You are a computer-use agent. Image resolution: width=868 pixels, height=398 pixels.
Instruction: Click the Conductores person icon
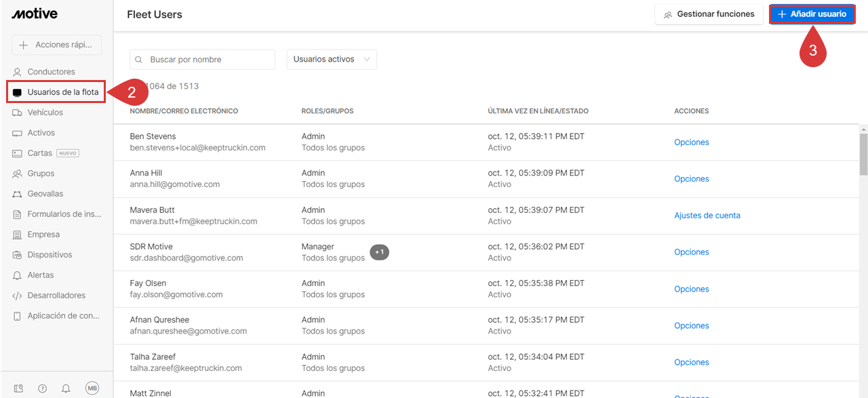(x=18, y=72)
